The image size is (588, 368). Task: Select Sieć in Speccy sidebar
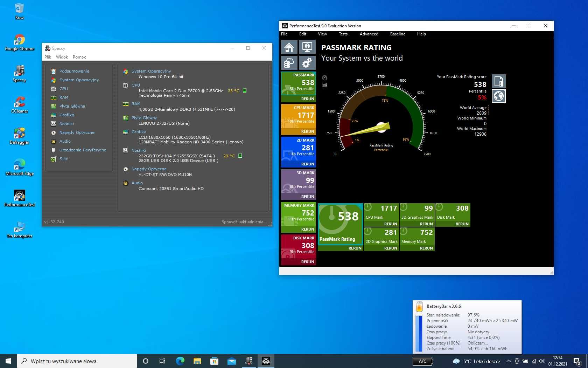coord(64,159)
